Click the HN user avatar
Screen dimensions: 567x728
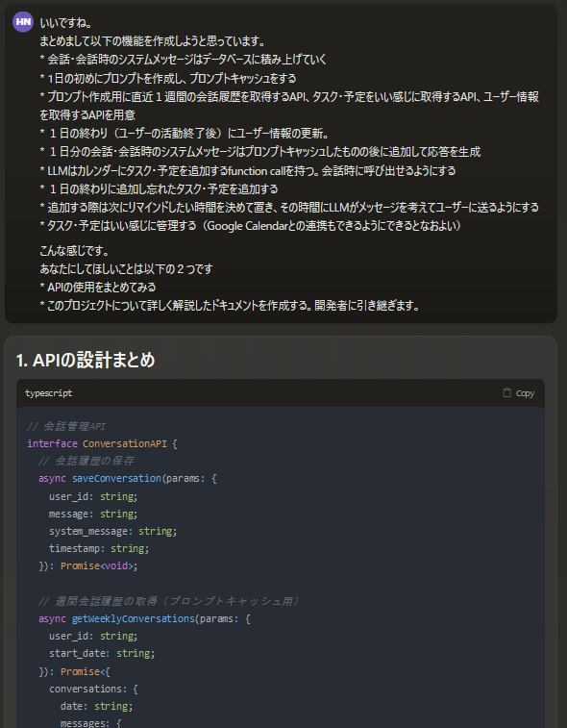coord(23,22)
